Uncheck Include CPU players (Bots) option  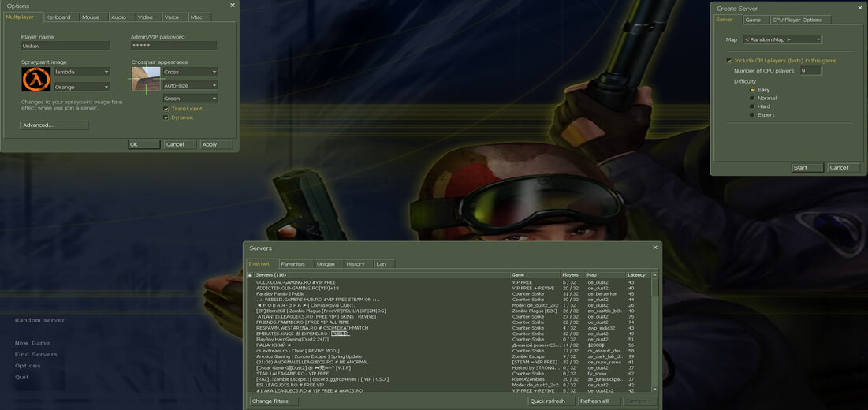(x=729, y=60)
